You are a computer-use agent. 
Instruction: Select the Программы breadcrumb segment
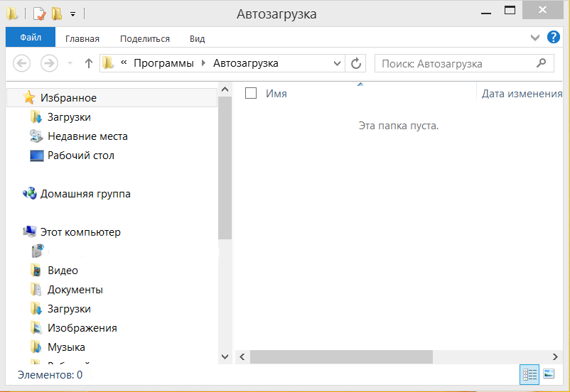point(163,63)
